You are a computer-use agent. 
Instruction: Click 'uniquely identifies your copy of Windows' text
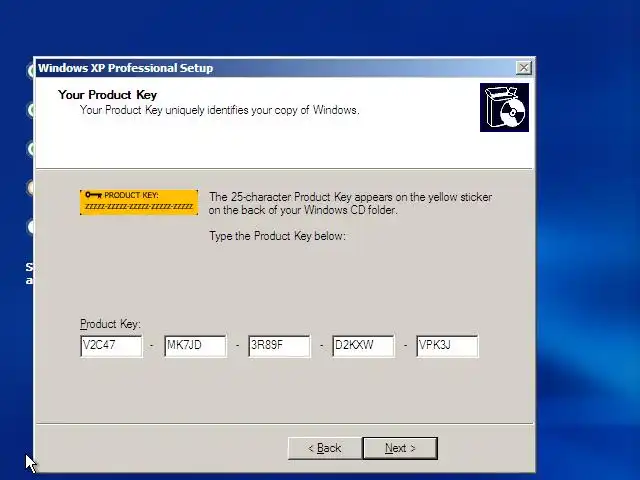click(262, 110)
